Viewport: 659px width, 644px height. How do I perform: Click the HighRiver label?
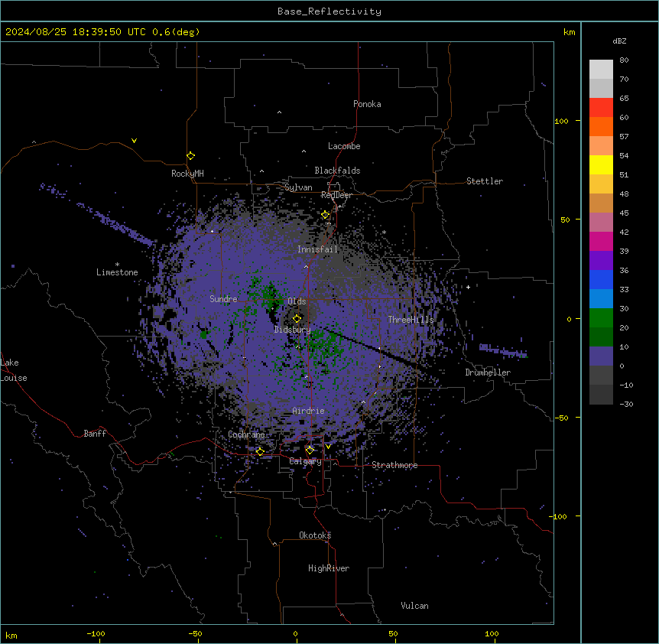click(x=329, y=568)
